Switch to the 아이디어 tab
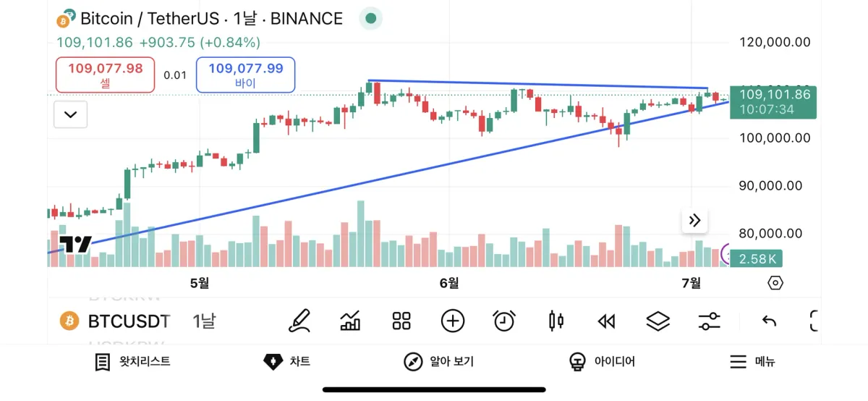The height and width of the screenshot is (401, 868). (x=602, y=362)
